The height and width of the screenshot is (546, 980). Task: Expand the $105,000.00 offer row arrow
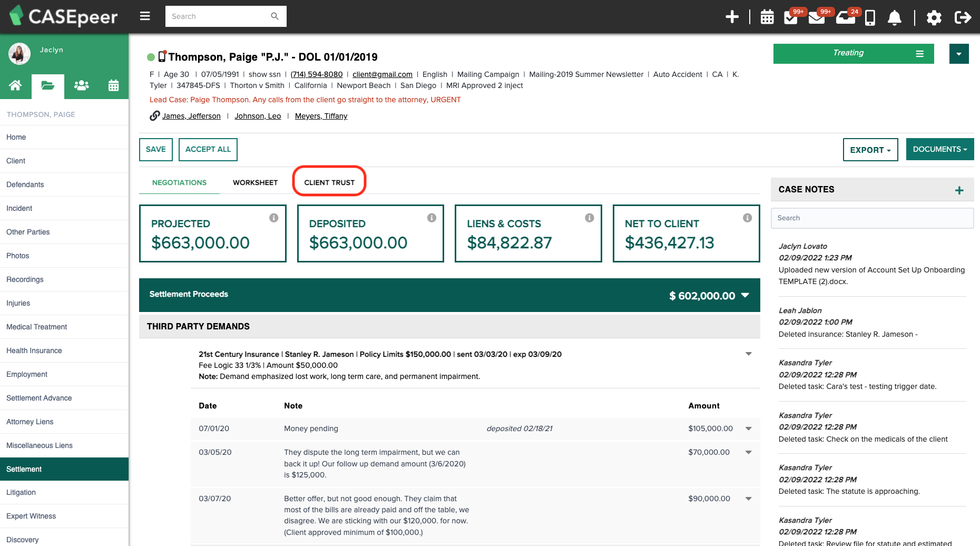[749, 428]
